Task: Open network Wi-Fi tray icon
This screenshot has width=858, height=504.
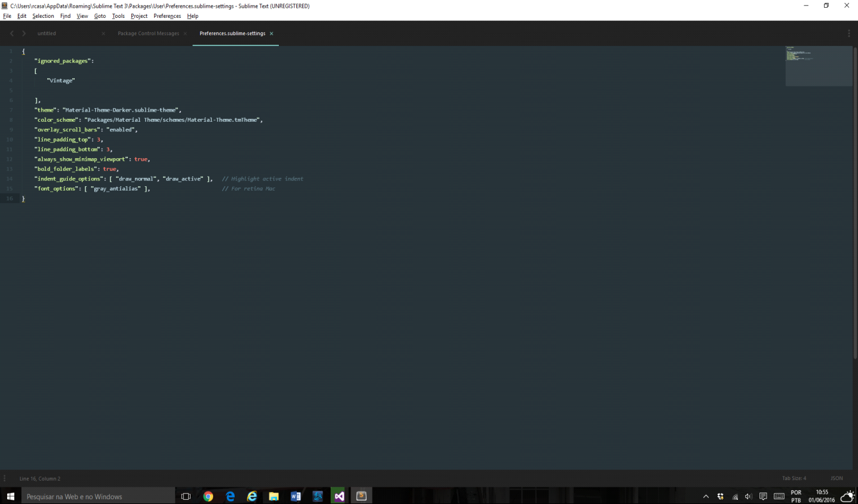Action: 735,496
